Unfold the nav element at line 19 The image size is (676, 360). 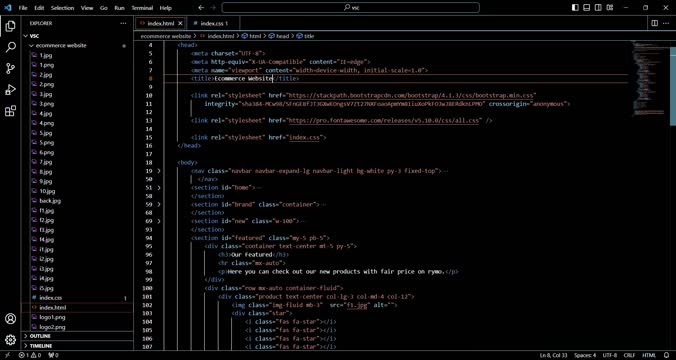pos(159,171)
